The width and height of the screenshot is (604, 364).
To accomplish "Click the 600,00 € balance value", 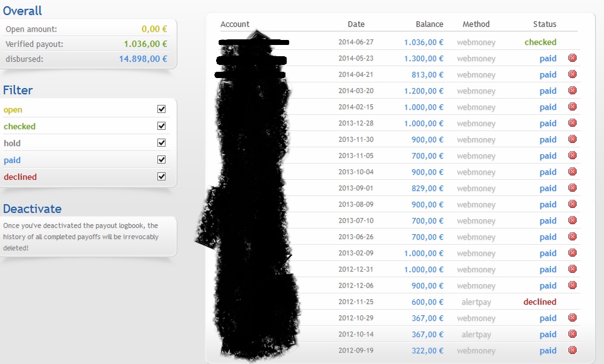I will (x=427, y=302).
